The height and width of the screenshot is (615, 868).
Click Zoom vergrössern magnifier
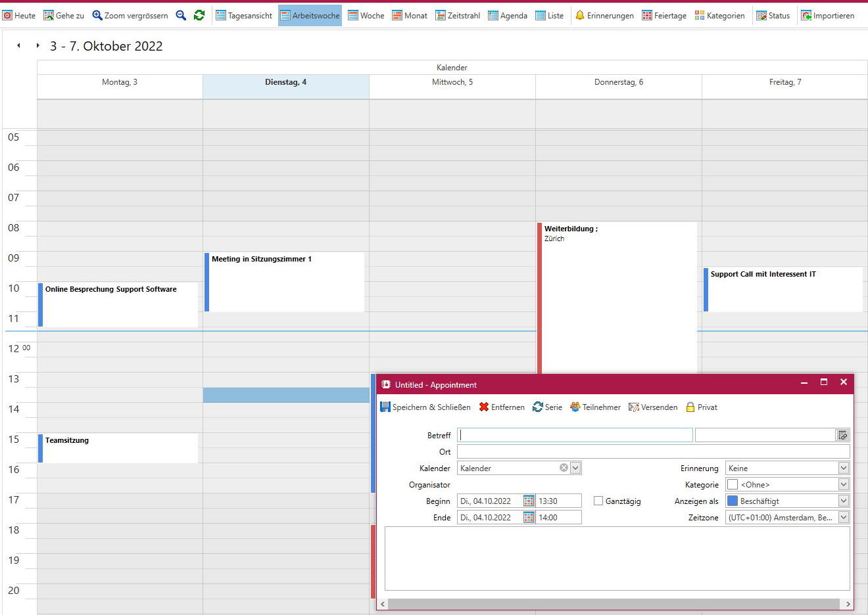(x=130, y=15)
